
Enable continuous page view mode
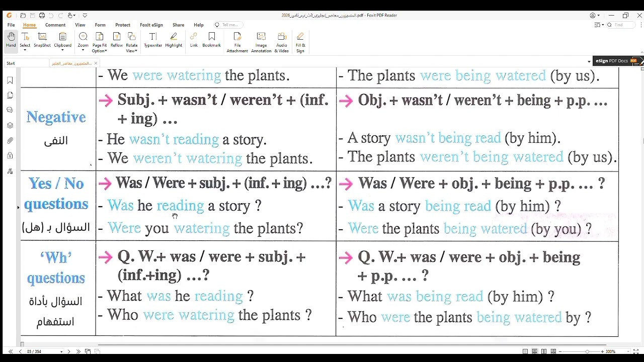pos(534,351)
